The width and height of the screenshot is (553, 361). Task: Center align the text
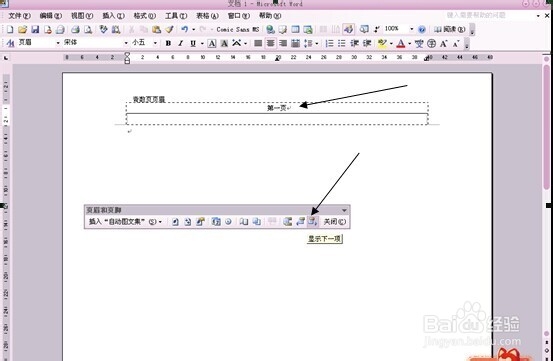pyautogui.click(x=271, y=43)
